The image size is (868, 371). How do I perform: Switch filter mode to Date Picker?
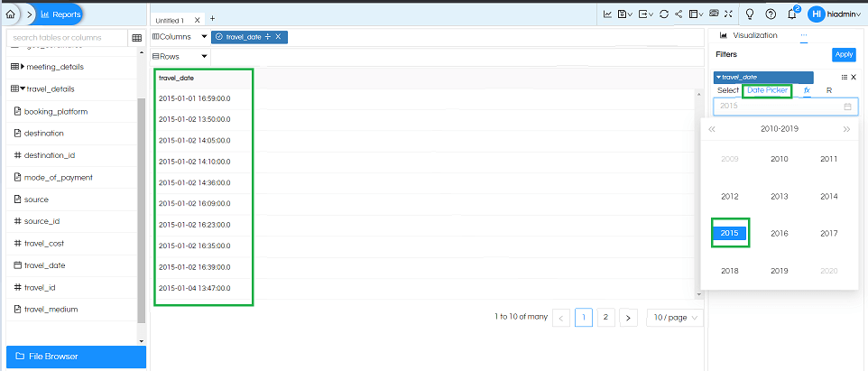tap(767, 90)
